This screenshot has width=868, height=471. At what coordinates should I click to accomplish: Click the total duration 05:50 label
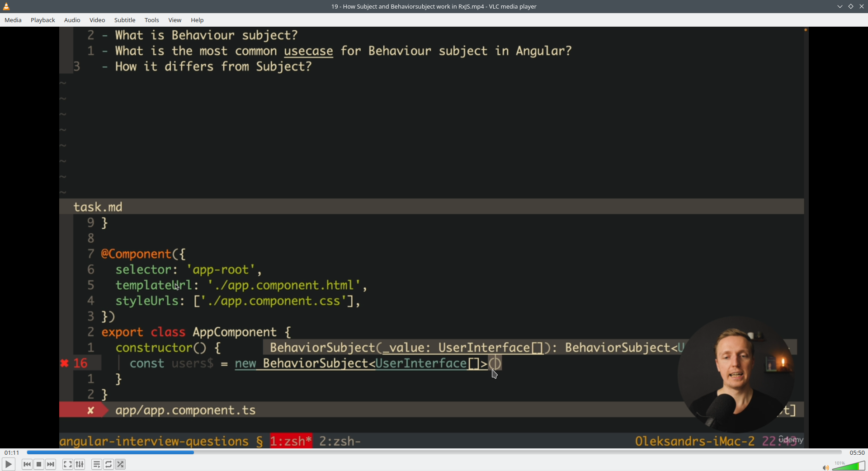857,452
